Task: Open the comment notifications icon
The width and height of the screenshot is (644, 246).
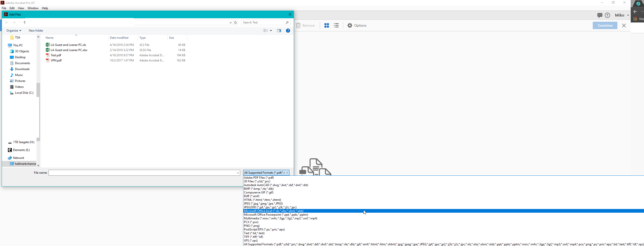Action: click(599, 15)
